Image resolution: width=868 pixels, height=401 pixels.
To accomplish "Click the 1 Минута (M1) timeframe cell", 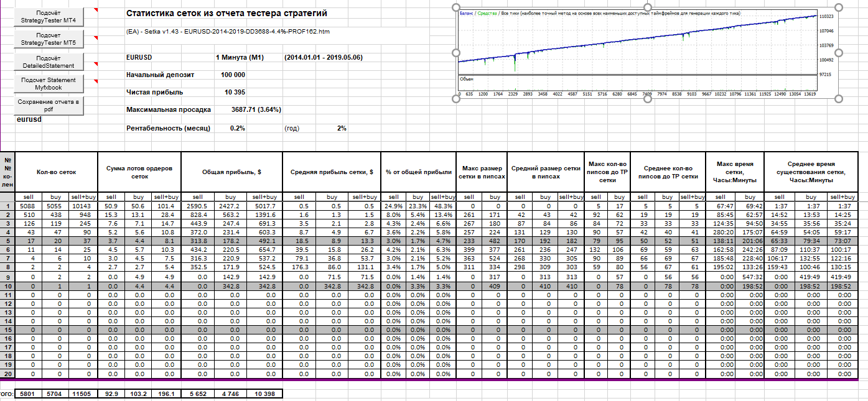I will pos(240,57).
